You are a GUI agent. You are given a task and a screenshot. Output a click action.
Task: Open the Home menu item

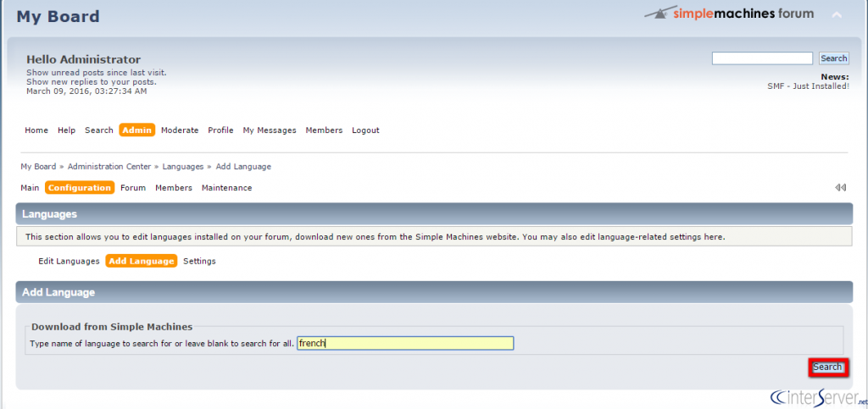click(x=36, y=130)
